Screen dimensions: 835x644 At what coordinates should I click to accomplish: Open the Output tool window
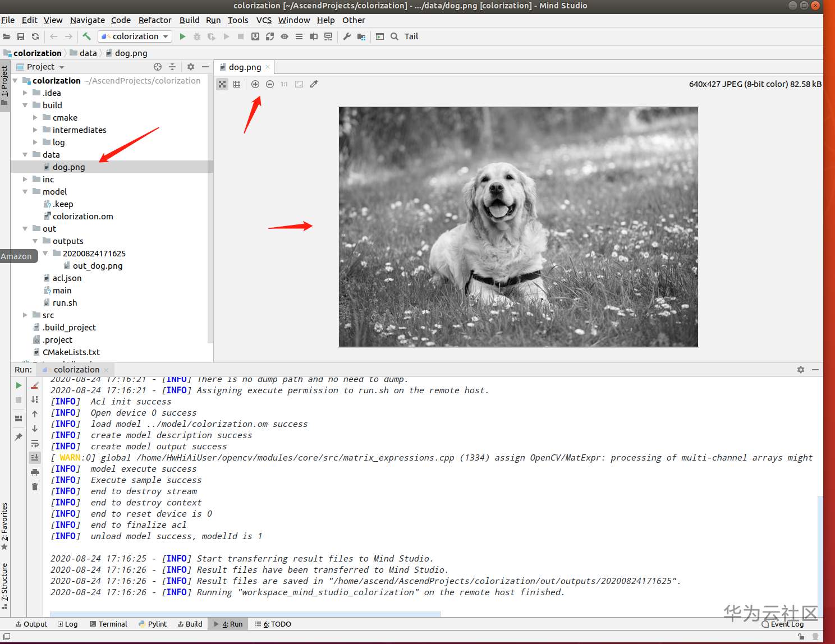coord(31,624)
